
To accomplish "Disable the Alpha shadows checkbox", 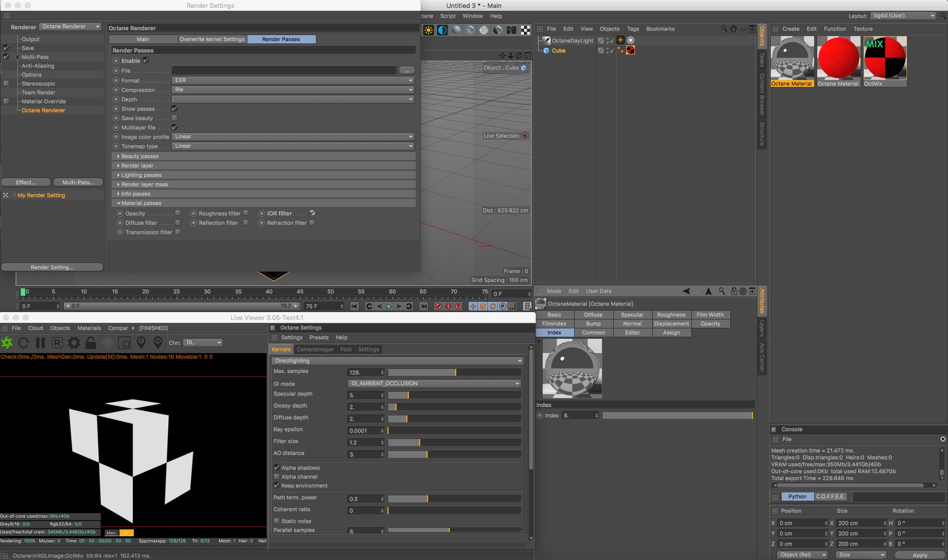I will point(277,468).
